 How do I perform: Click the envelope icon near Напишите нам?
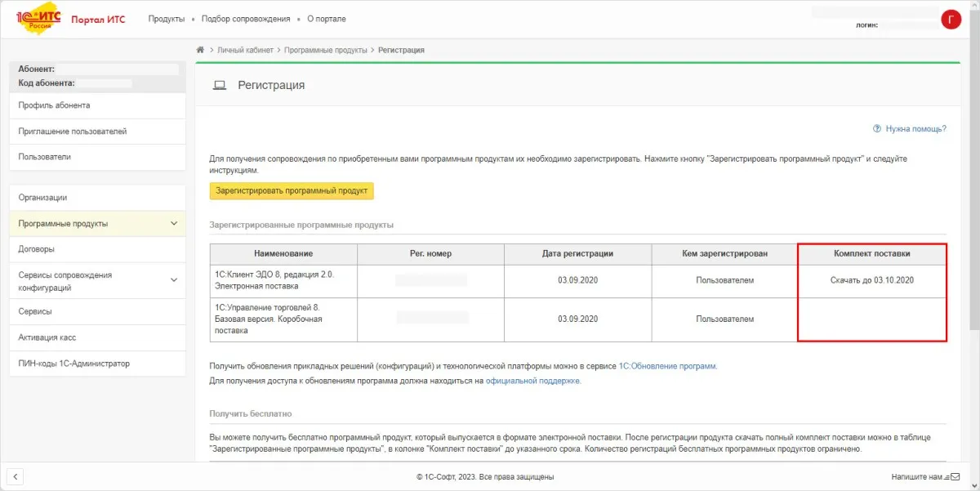[x=955, y=476]
